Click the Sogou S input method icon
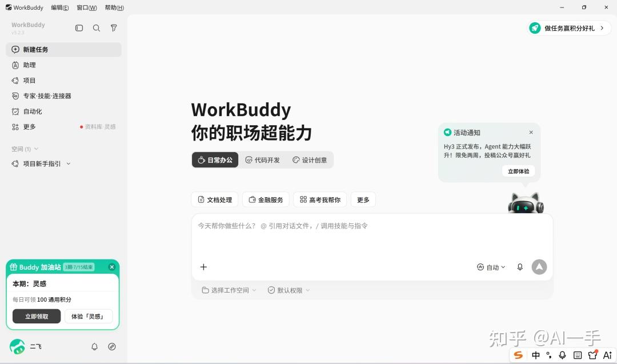 (518, 355)
